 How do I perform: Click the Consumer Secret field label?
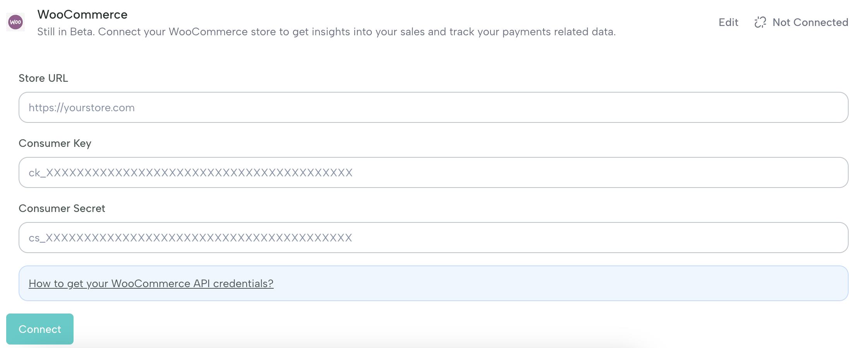(x=62, y=208)
